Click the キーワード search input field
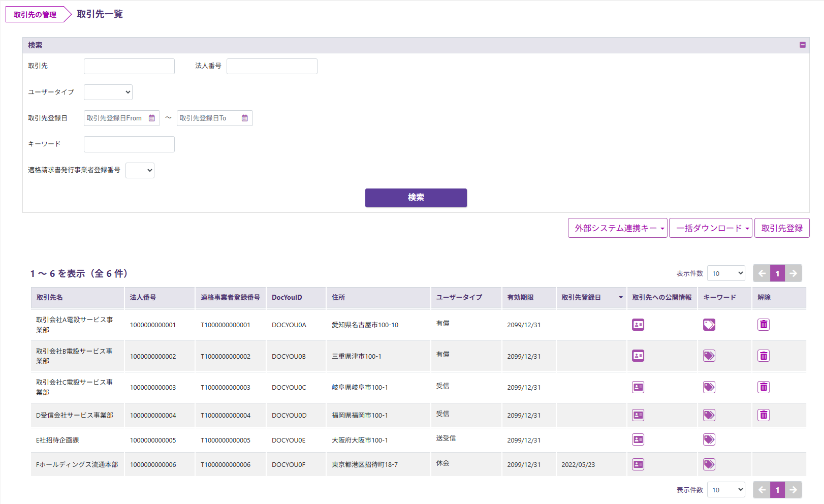This screenshot has height=504, width=824. pos(129,144)
